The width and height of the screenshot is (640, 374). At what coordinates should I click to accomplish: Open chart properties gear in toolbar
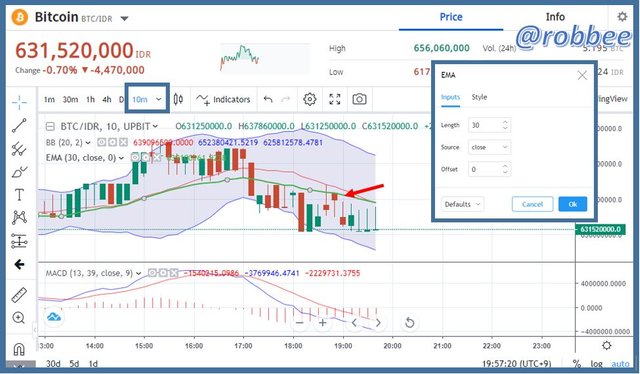310,99
